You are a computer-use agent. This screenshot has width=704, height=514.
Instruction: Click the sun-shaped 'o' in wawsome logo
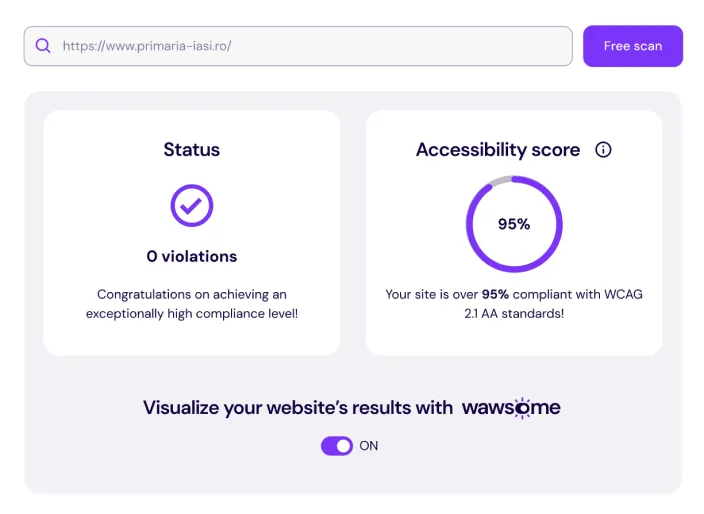(522, 407)
